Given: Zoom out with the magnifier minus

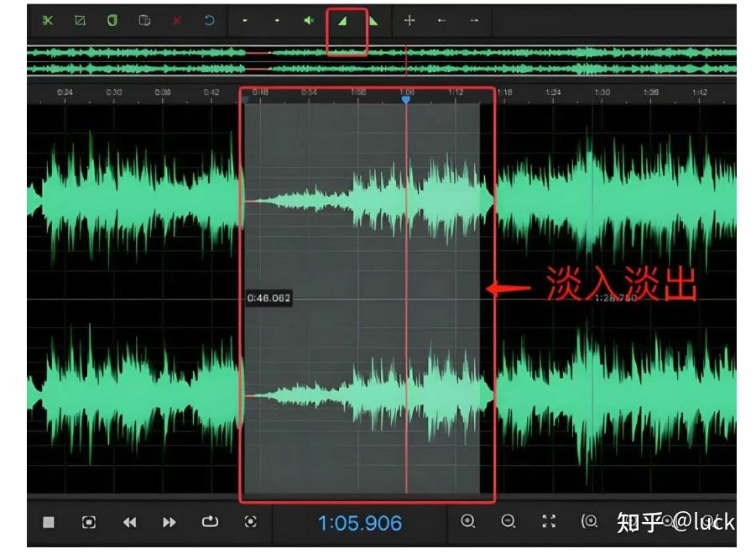Looking at the screenshot, I should pos(508,521).
